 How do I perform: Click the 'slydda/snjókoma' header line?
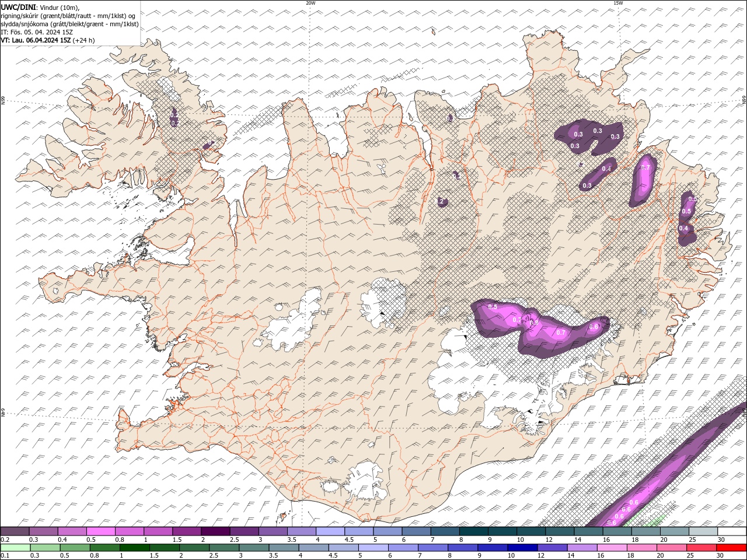[x=70, y=24]
